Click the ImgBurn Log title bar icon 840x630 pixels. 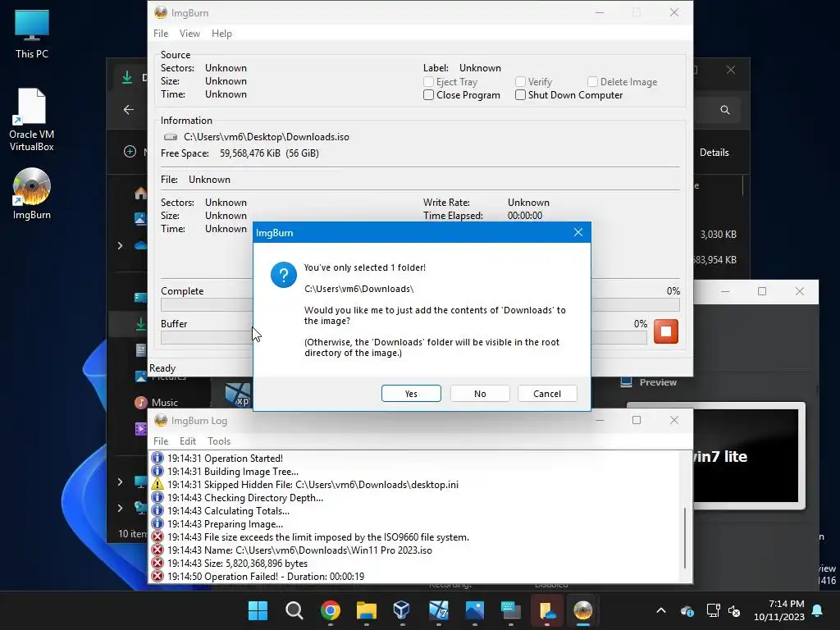(x=161, y=421)
